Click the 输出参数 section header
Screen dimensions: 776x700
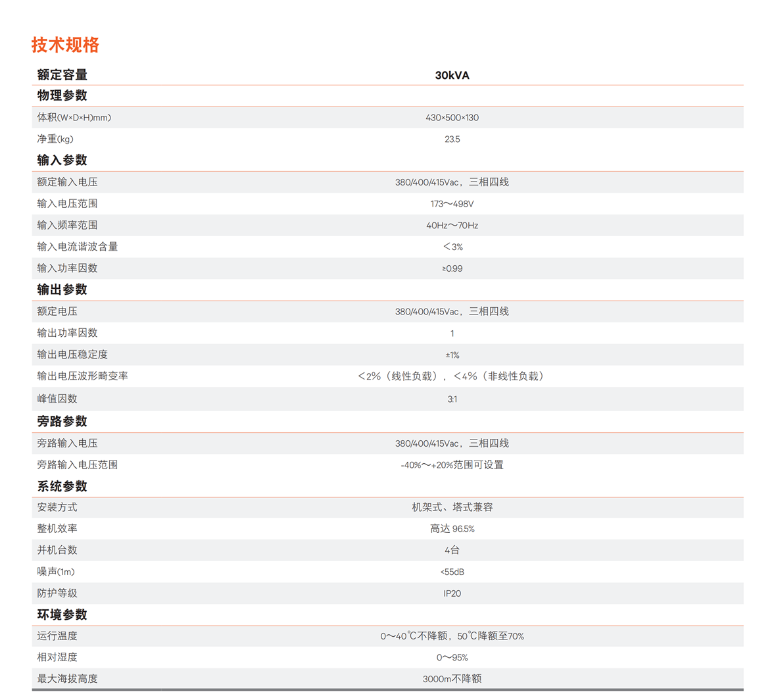tap(62, 290)
